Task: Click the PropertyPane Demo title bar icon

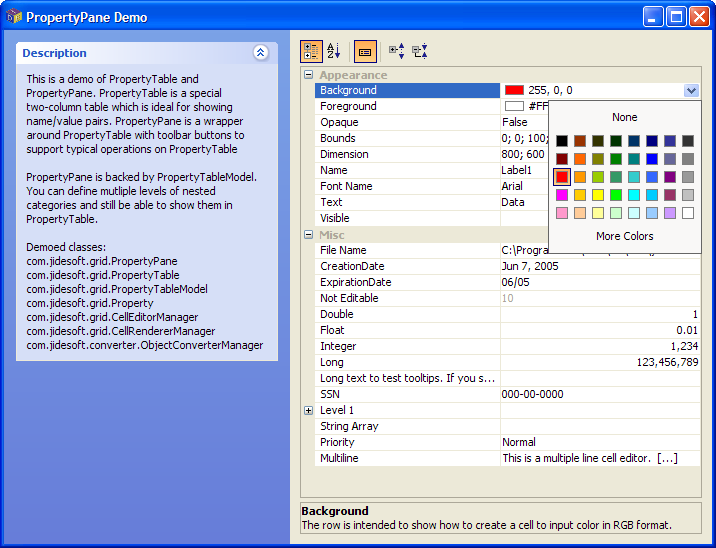Action: pos(14,17)
